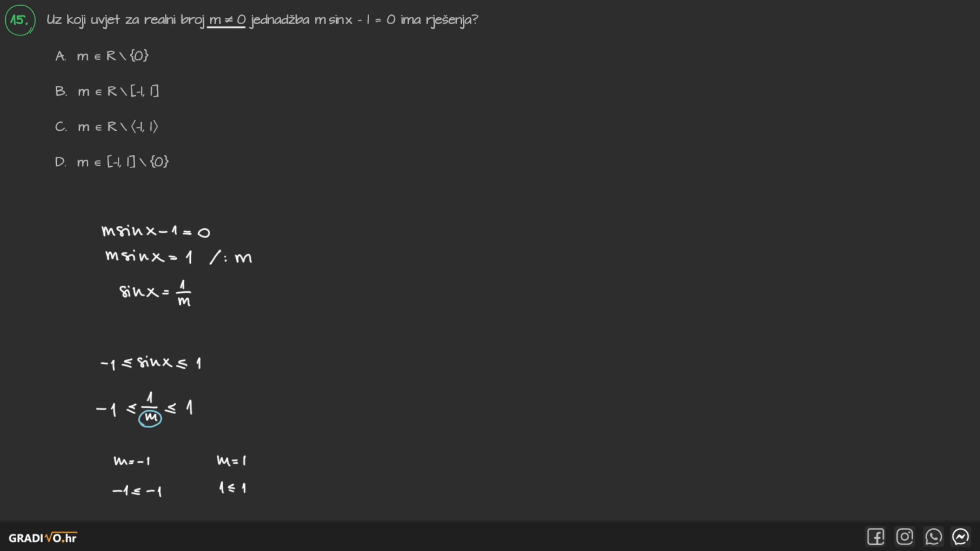Click the '/: m' division note
Viewport: 980px width, 551px height.
pyautogui.click(x=230, y=258)
